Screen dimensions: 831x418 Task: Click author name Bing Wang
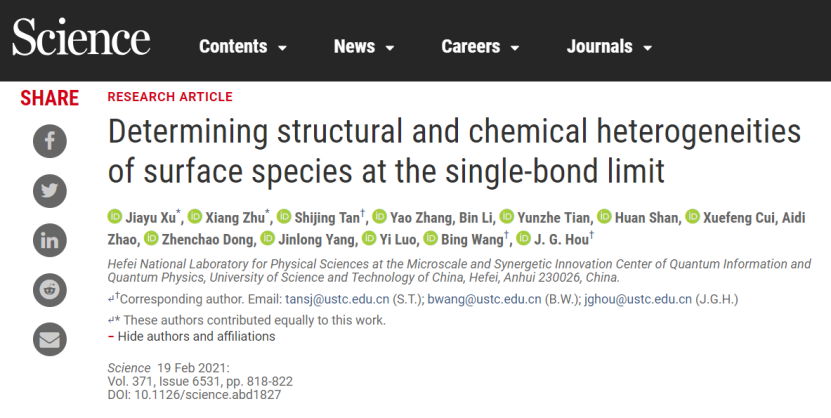click(x=472, y=239)
